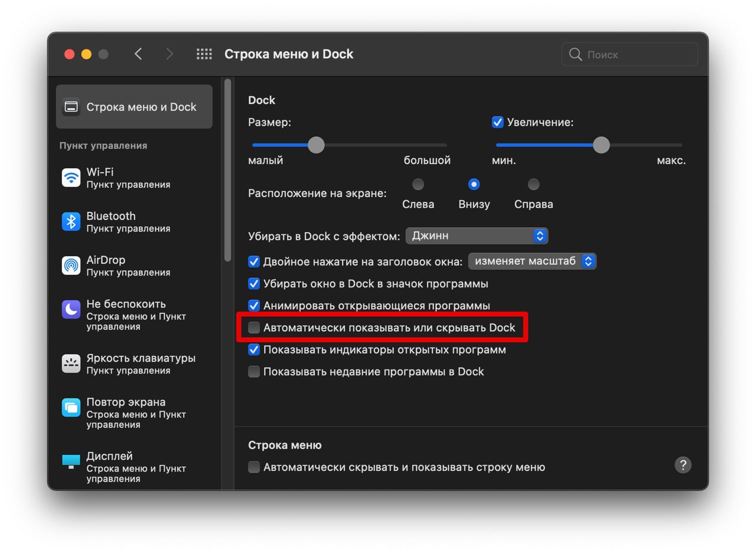Viewport: 756px width, 553px height.
Task: Click the back navigation arrow
Action: tap(138, 54)
